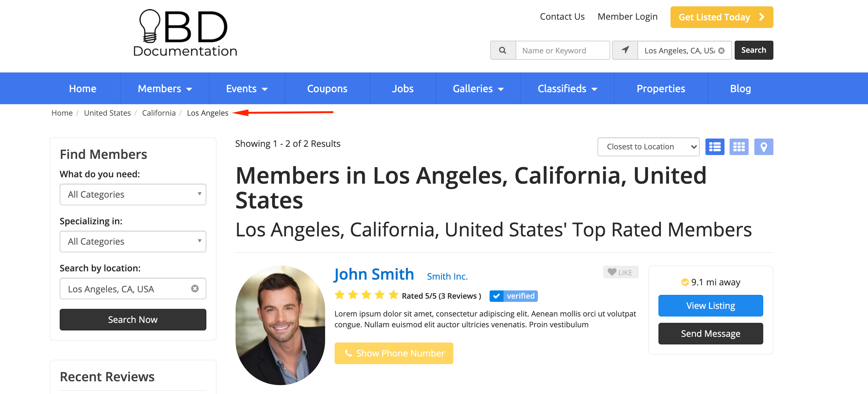Click the location arrow icon
Screen dimensions: 868x394
625,50
